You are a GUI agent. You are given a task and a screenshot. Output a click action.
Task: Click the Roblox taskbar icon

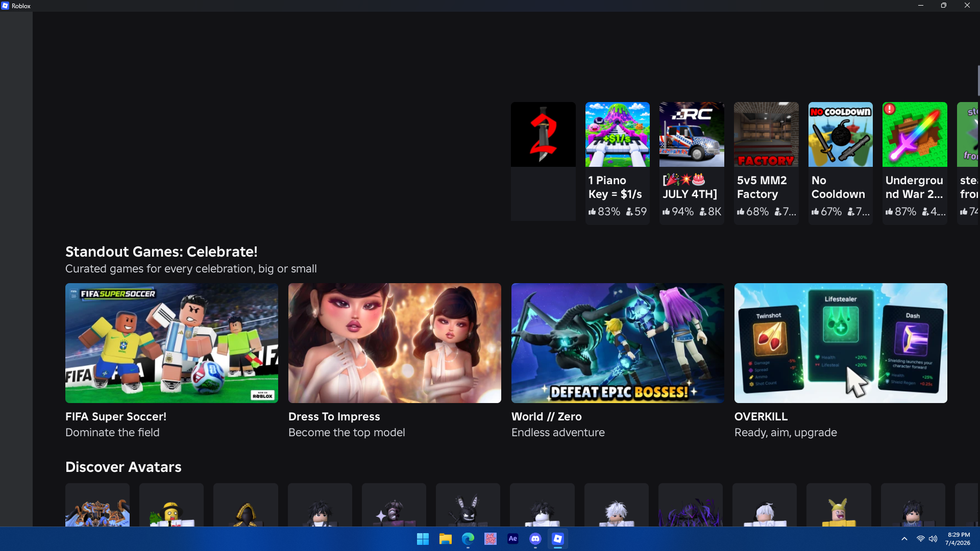point(558,539)
